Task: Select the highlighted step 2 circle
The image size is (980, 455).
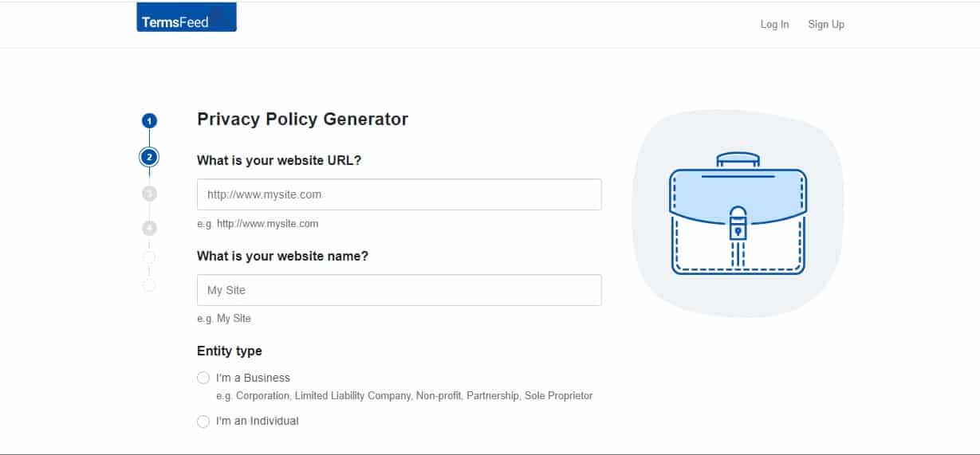Action: pyautogui.click(x=149, y=157)
